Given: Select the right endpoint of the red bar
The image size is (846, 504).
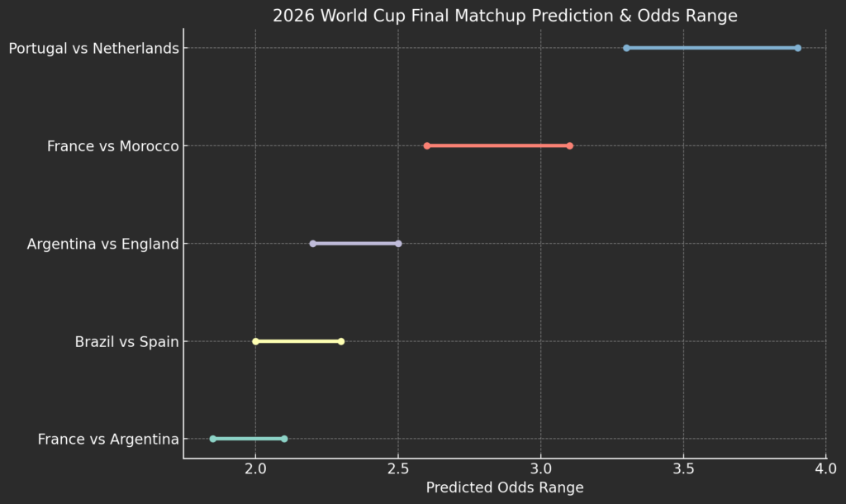Looking at the screenshot, I should pos(569,146).
